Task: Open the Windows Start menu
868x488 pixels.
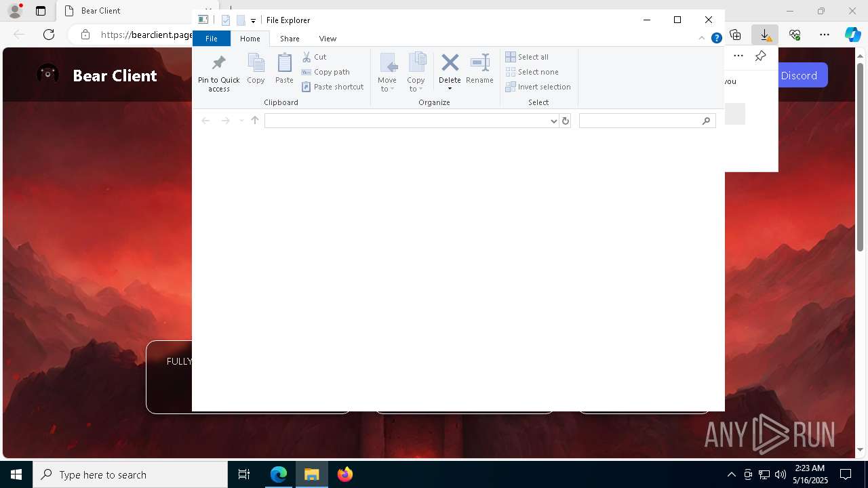Action: click(x=16, y=474)
